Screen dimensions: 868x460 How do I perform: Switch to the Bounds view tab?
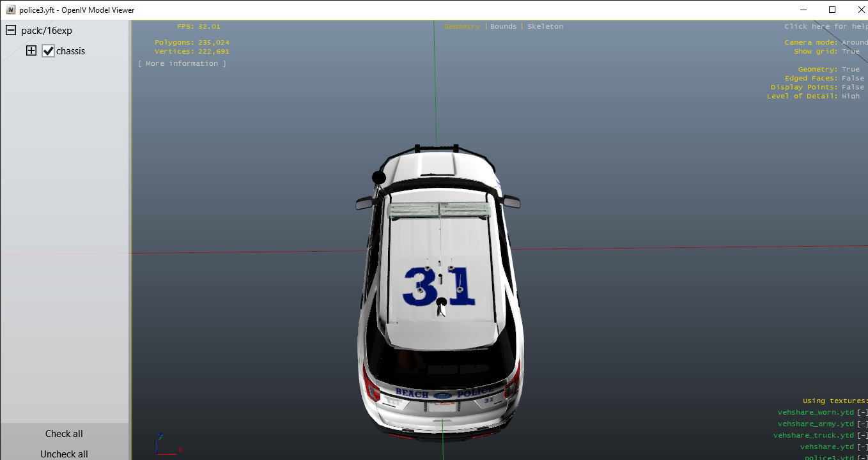click(503, 27)
